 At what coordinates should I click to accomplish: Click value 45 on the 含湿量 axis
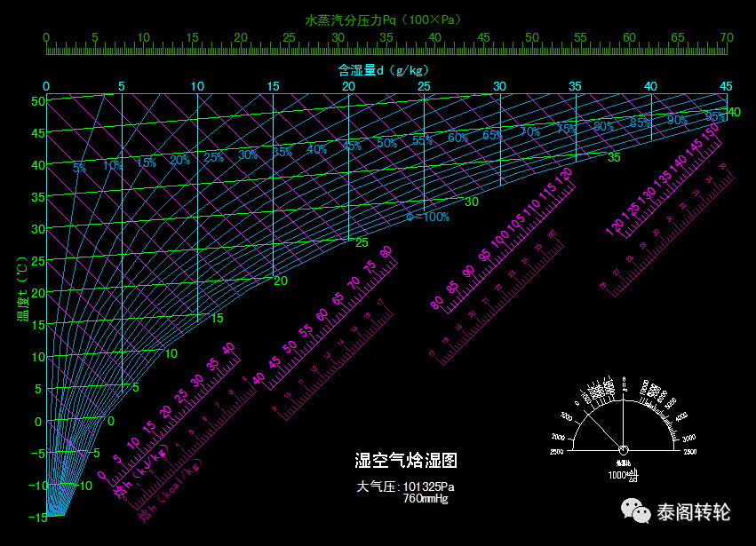pos(726,86)
